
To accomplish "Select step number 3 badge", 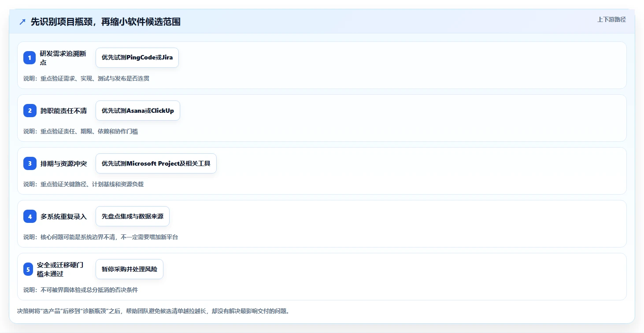I will [30, 163].
